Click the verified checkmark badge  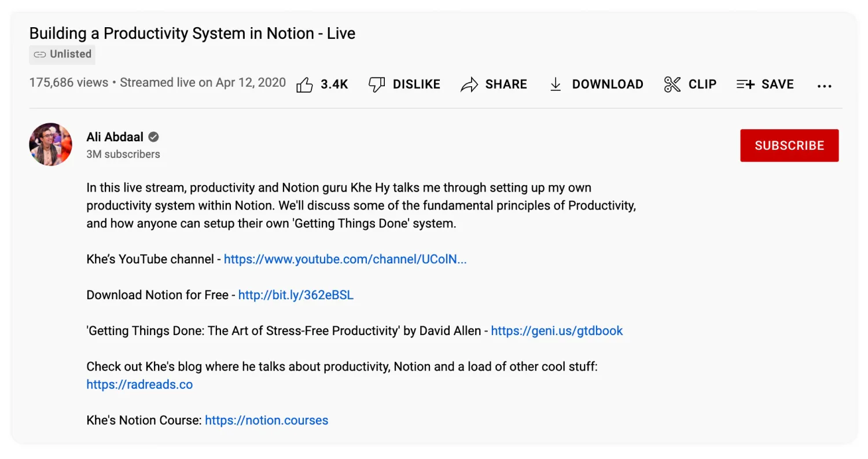point(153,137)
